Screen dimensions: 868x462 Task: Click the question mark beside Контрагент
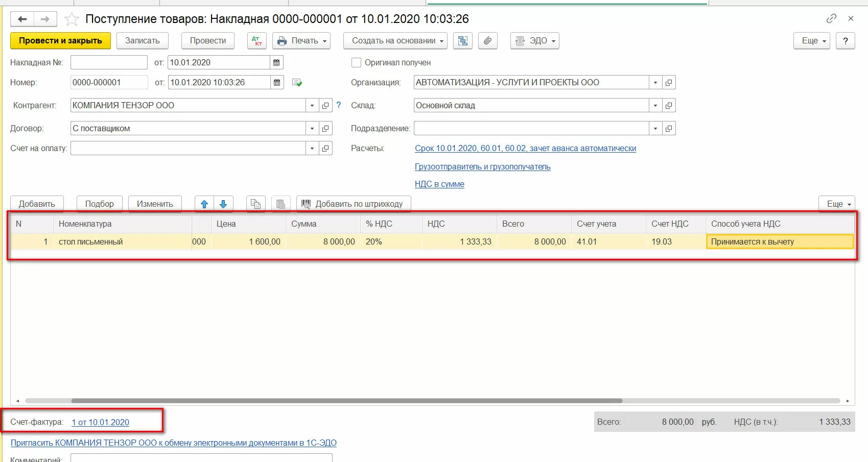coord(339,105)
